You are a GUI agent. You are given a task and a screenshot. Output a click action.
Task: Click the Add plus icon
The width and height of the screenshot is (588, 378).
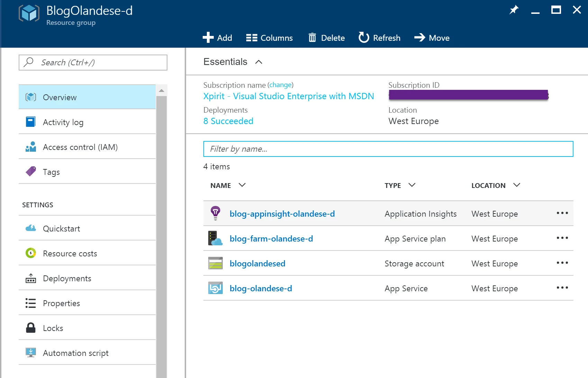tap(208, 37)
